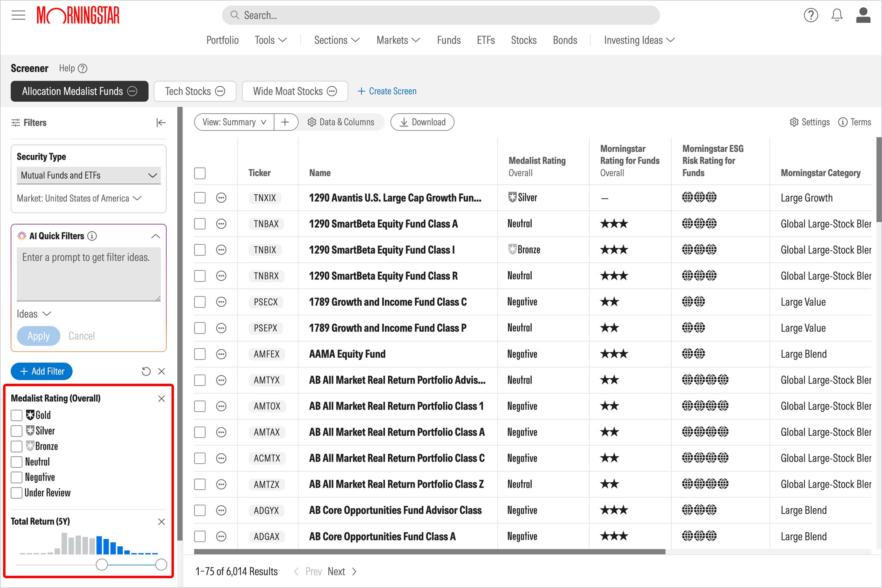The width and height of the screenshot is (882, 588).
Task: Go to ETFs in the navigation
Action: coord(486,40)
